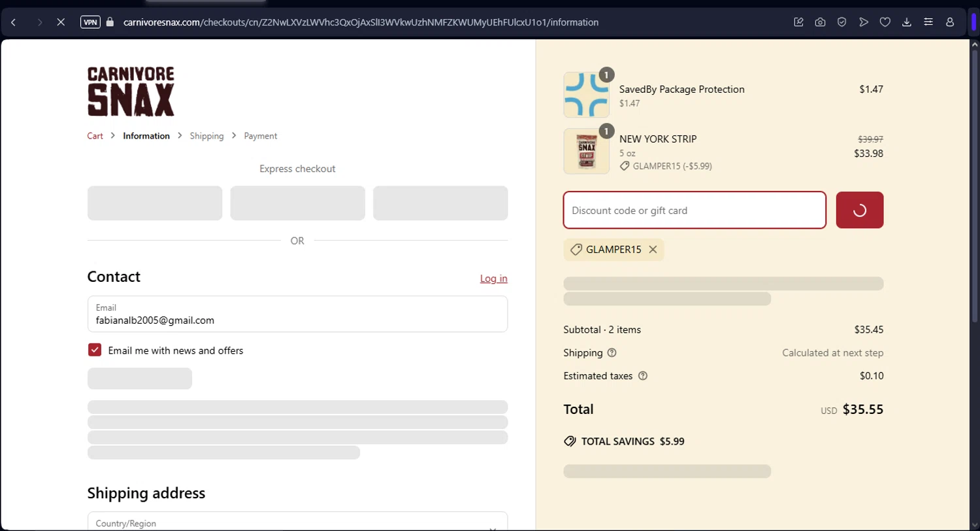Click the TOTAL SAVINGS $5.99 line
The height and width of the screenshot is (531, 980).
pyautogui.click(x=624, y=441)
